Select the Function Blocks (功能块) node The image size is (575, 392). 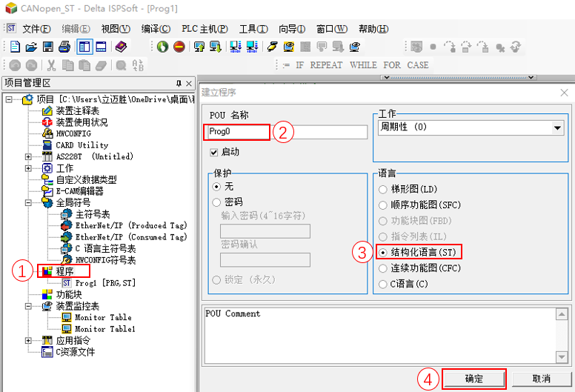(69, 294)
